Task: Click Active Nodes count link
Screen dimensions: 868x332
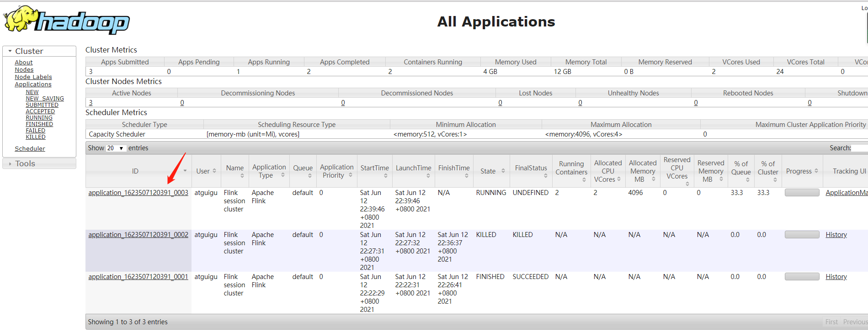Action: 91,103
